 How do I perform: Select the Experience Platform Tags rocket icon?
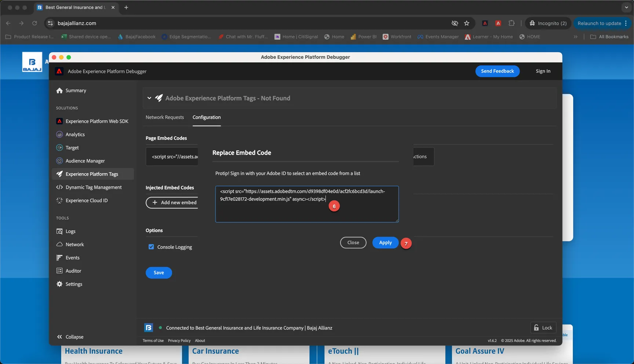(59, 174)
